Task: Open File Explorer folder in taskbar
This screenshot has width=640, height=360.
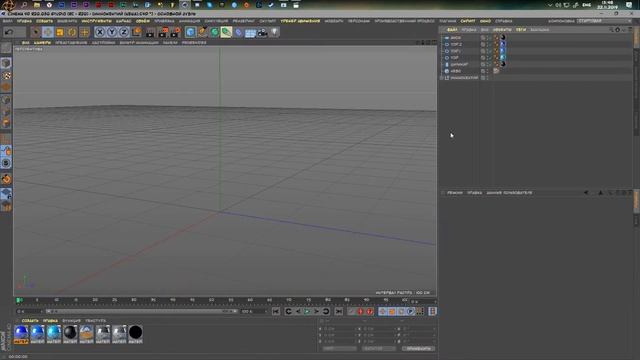Action: (37, 5)
